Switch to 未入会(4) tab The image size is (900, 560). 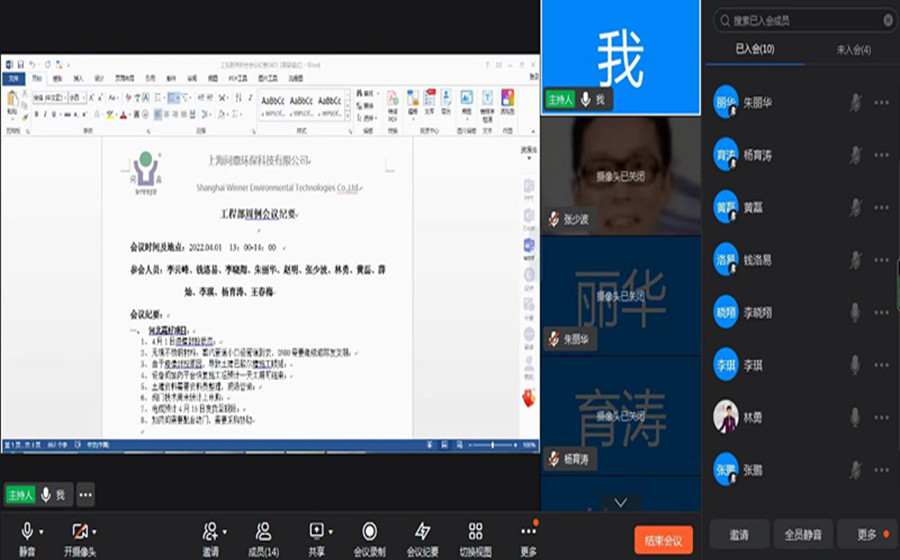pos(852,49)
